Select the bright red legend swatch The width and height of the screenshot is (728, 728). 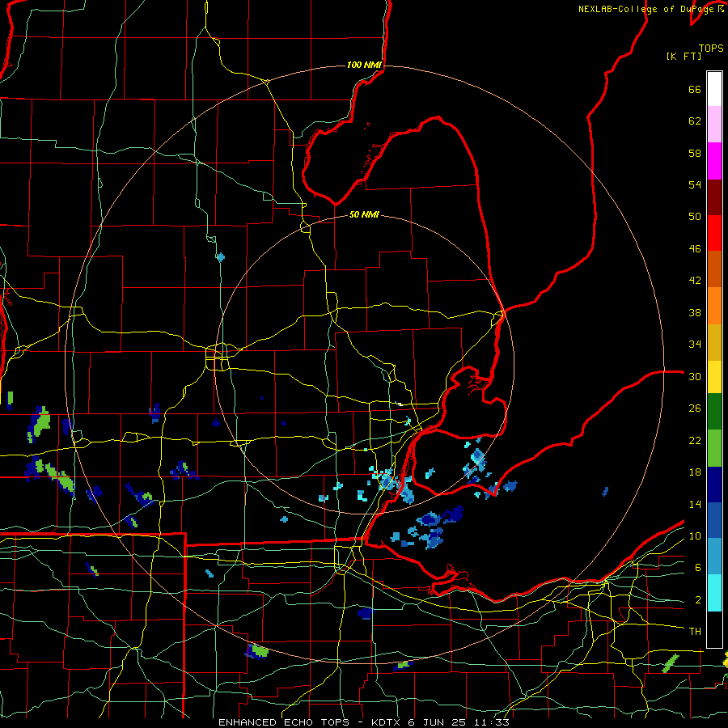(714, 234)
